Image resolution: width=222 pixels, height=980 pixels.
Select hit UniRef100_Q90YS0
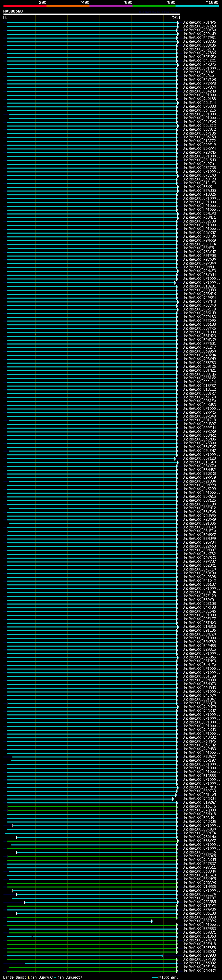(x=199, y=30)
